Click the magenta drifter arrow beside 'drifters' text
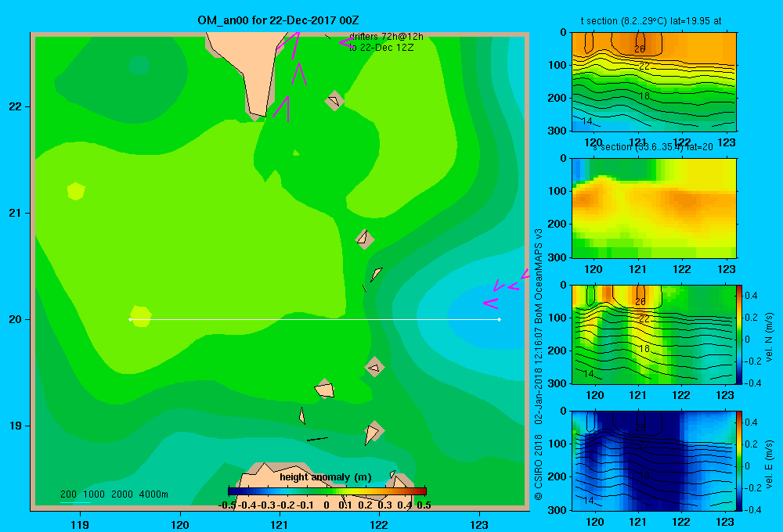783x532 pixels. tap(347, 42)
